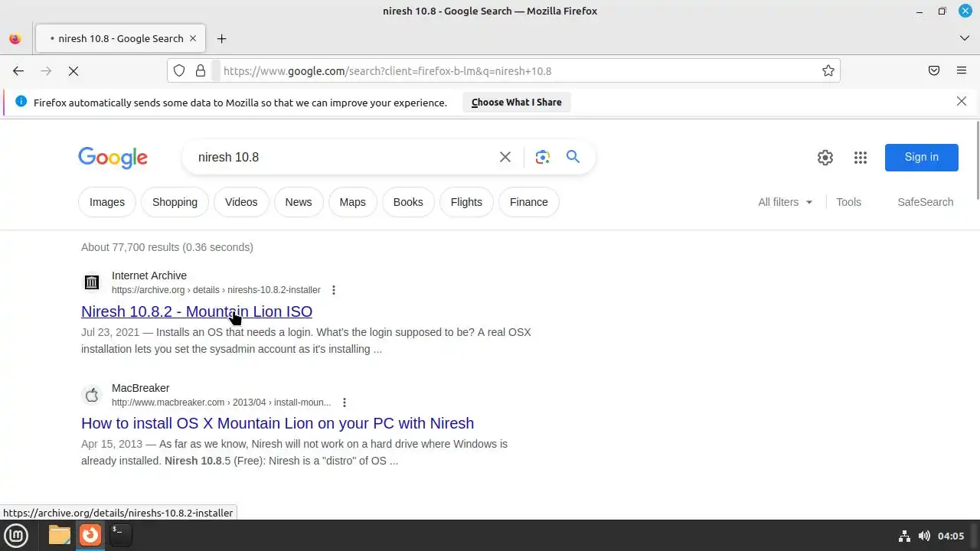
Task: Close the niresh 10.8 tab
Action: (193, 38)
